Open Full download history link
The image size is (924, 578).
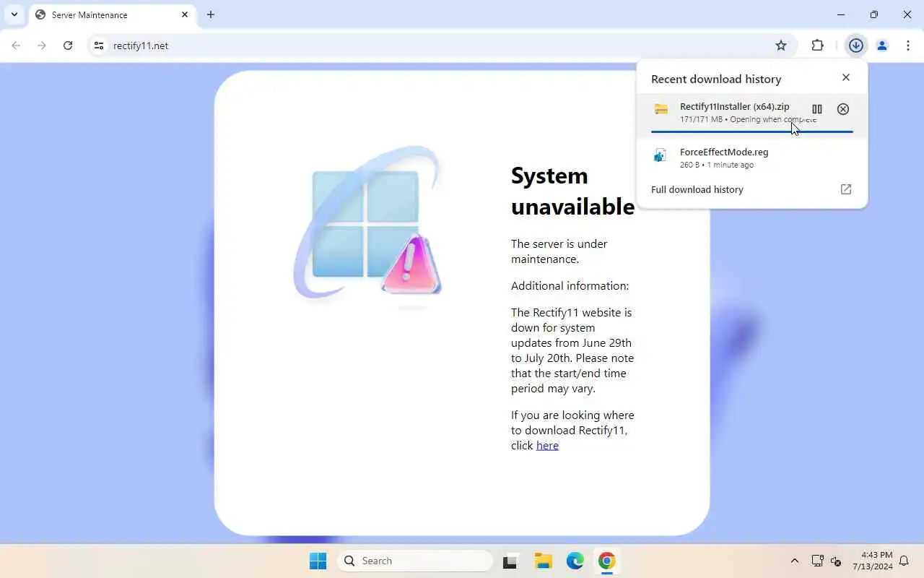[x=697, y=189]
